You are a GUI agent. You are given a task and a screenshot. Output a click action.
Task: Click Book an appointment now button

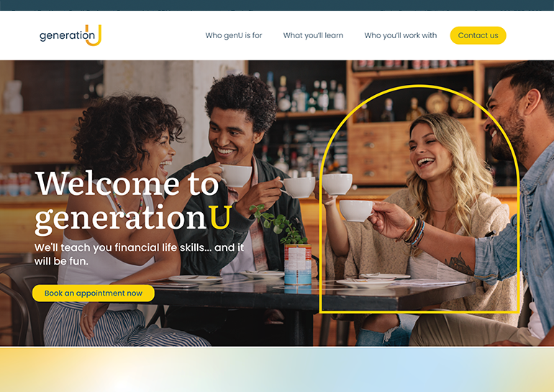click(94, 293)
